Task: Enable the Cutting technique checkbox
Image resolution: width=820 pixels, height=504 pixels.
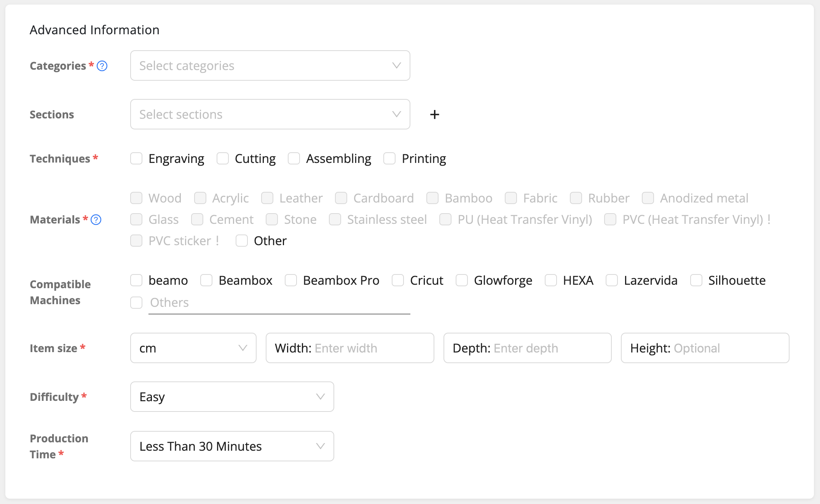Action: pyautogui.click(x=223, y=158)
